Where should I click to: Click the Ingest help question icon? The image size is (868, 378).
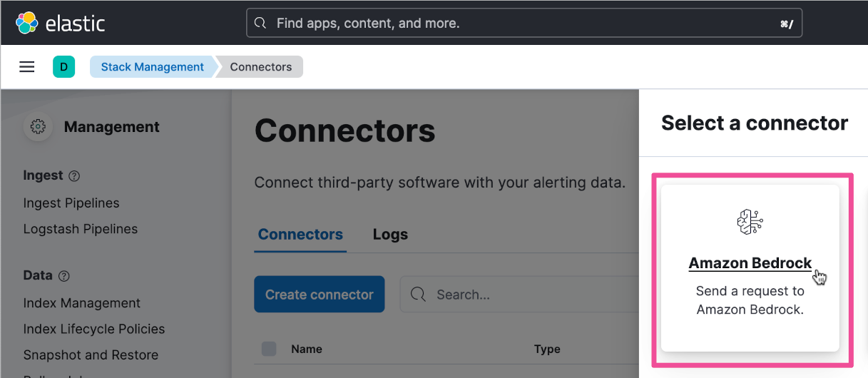[74, 175]
